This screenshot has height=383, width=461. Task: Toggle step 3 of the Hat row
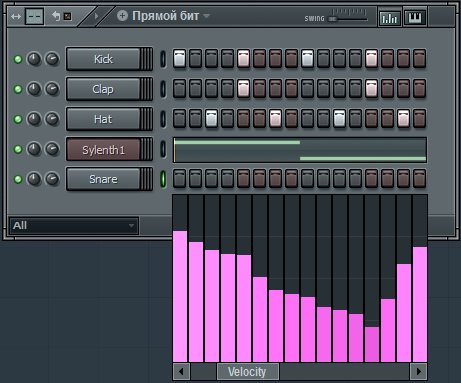click(x=212, y=119)
